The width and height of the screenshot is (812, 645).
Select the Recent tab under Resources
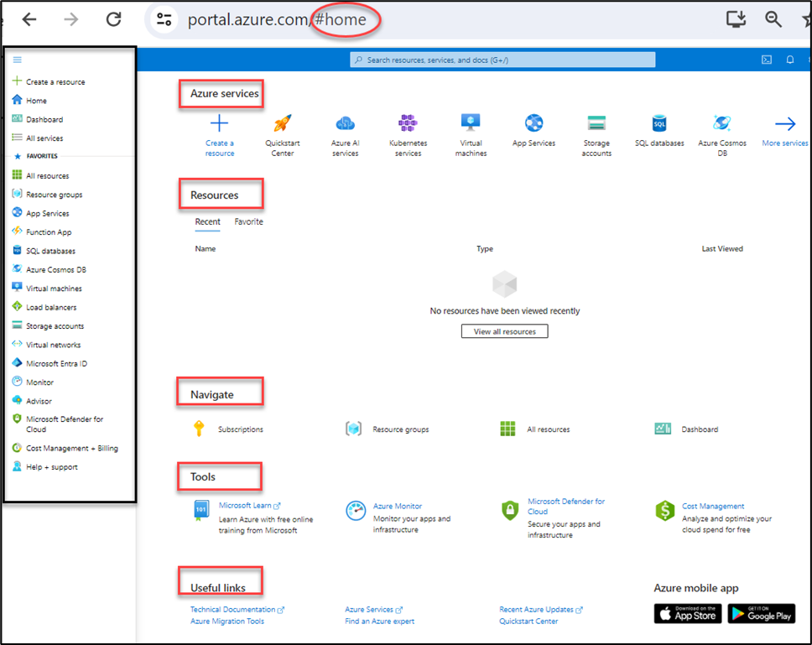[x=207, y=221]
